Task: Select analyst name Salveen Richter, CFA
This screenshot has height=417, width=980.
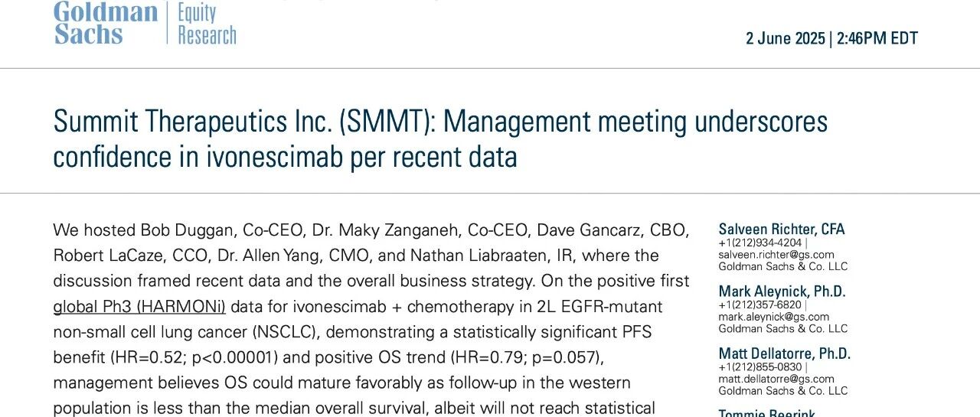Action: coord(782,229)
